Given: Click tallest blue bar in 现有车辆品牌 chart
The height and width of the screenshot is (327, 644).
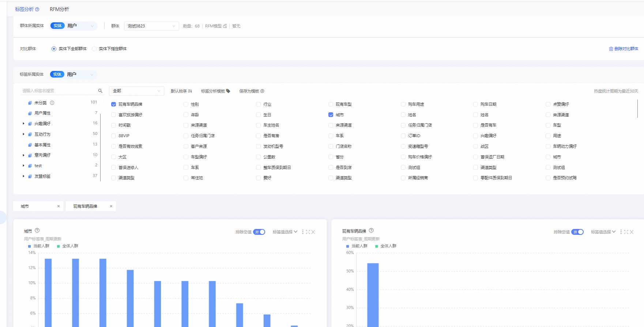Looking at the screenshot, I should tap(373, 295).
